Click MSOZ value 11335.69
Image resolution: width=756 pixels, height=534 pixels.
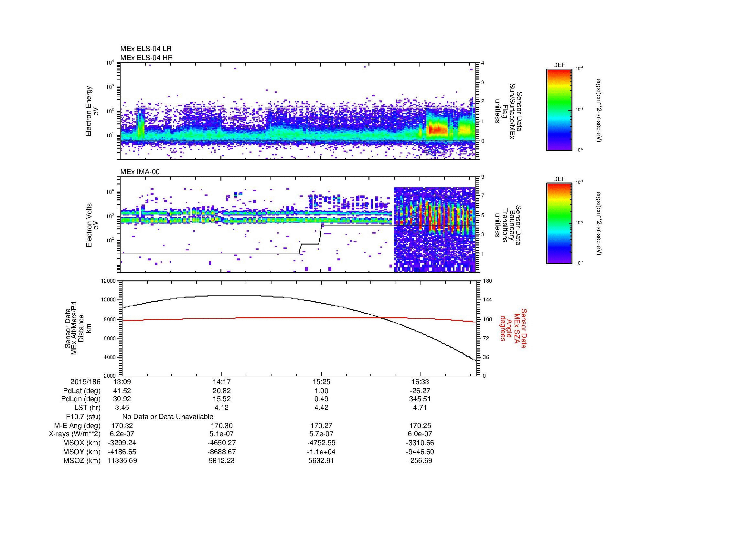122,461
